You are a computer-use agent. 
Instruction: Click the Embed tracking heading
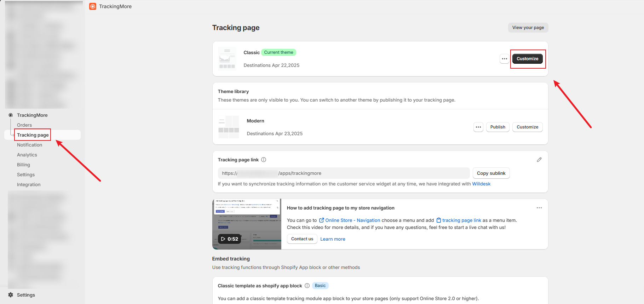coord(231,259)
